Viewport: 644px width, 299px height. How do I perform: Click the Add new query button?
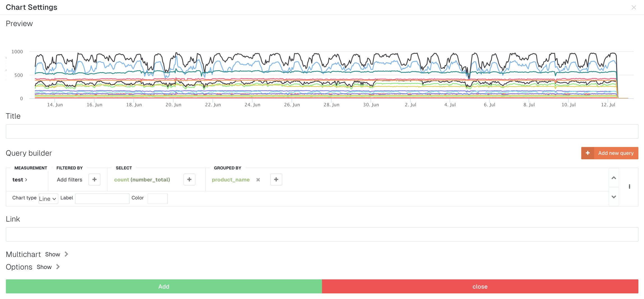[610, 153]
